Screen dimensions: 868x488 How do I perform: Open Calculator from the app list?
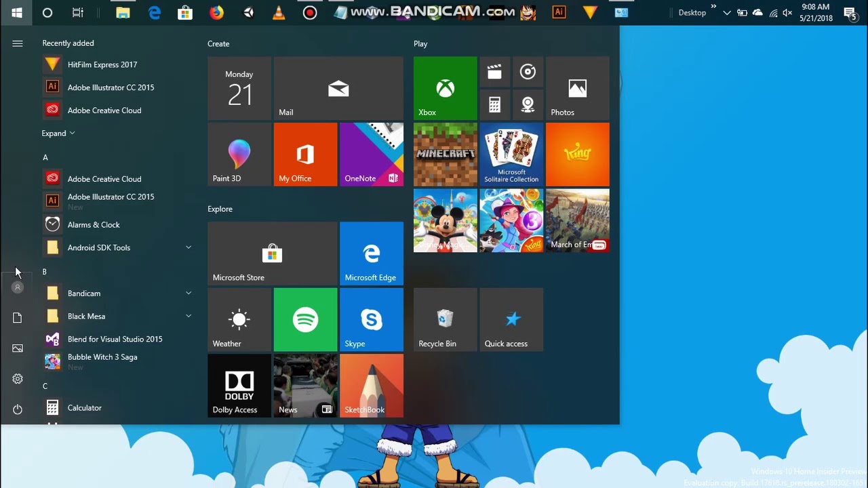[x=117, y=407]
